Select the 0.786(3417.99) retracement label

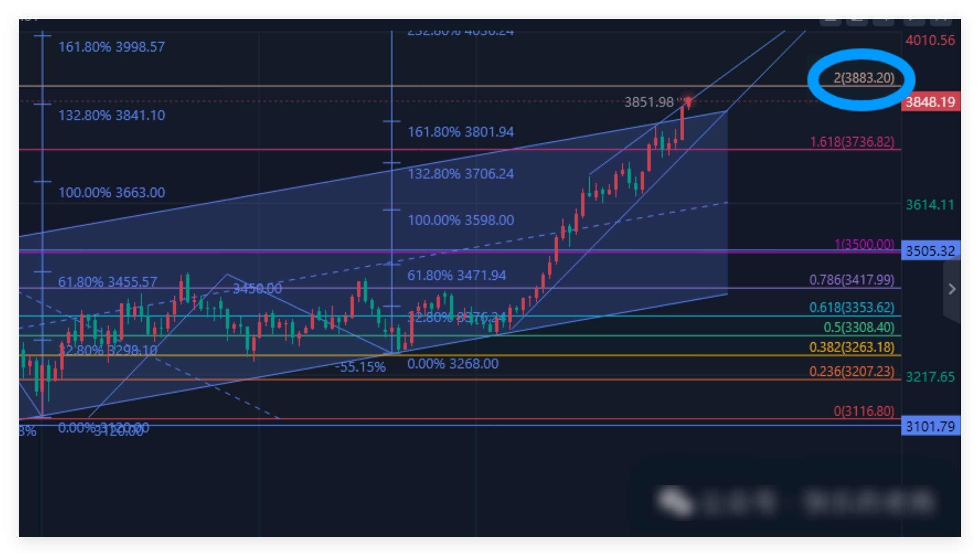point(851,280)
